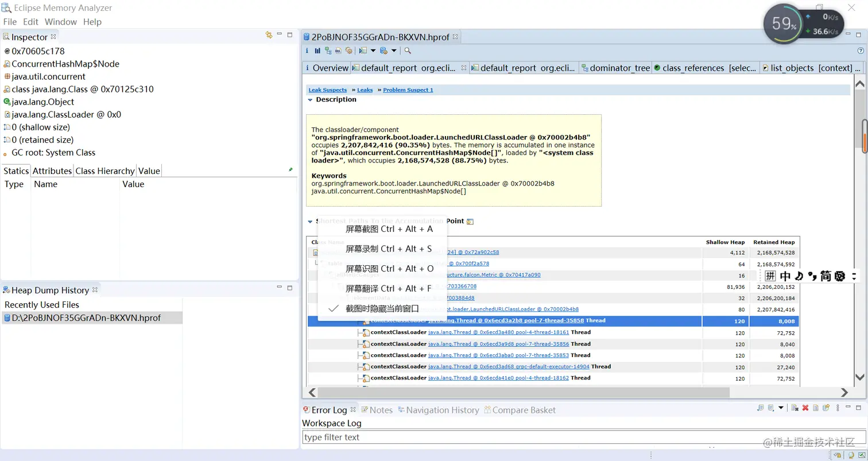Select the Attributes tab in Inspector
The width and height of the screenshot is (868, 461).
(52, 171)
